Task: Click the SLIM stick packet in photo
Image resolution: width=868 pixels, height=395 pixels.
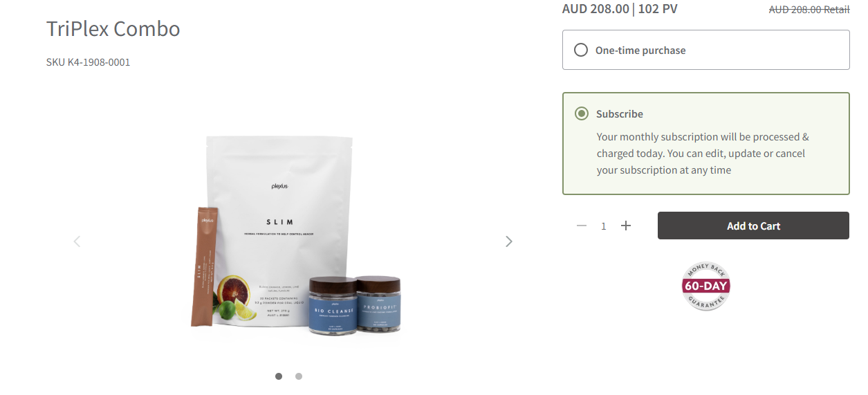Action: pos(204,266)
